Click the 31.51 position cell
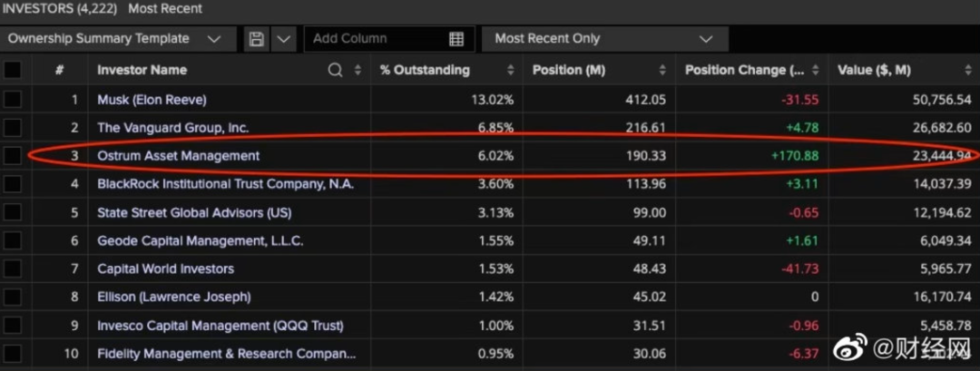The image size is (980, 371). (649, 326)
